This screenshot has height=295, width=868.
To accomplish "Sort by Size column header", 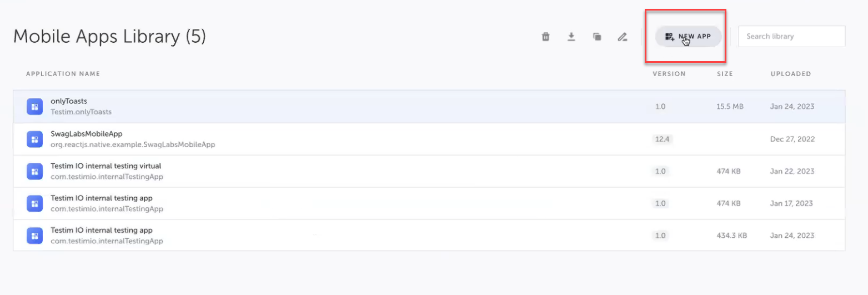I will point(725,74).
